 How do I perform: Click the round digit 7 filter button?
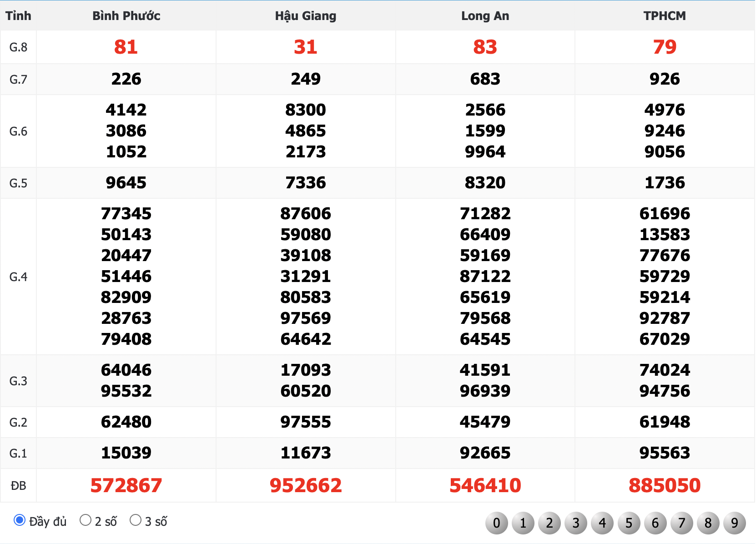point(681,523)
